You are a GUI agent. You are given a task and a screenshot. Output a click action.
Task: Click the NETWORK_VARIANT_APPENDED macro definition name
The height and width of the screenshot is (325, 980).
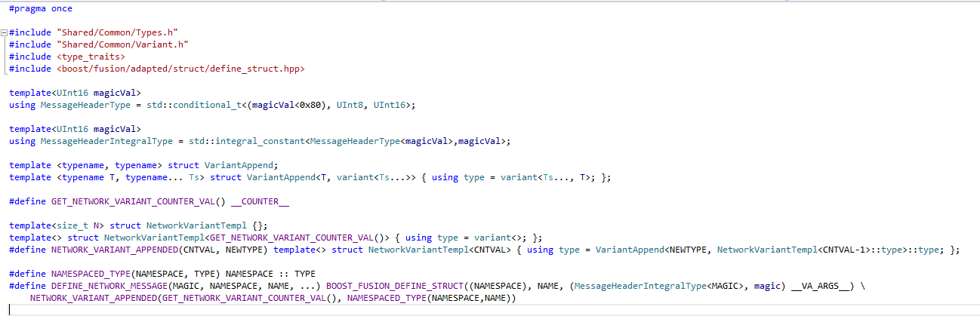point(121,250)
